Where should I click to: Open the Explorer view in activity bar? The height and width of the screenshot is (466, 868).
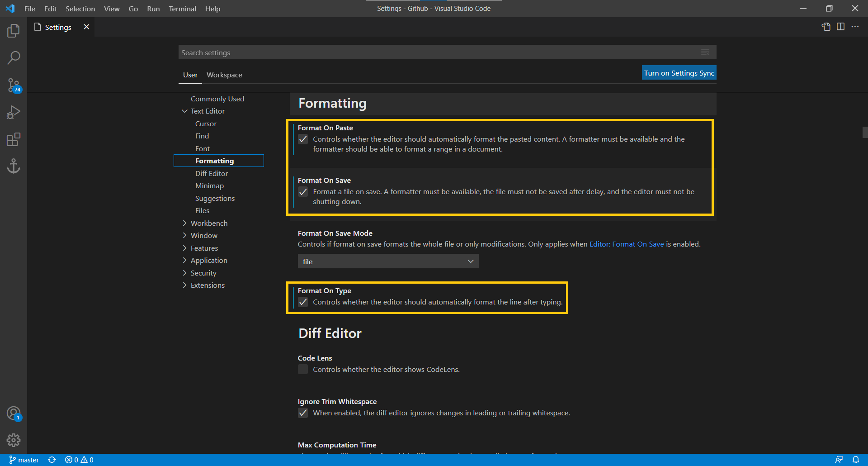point(14,31)
